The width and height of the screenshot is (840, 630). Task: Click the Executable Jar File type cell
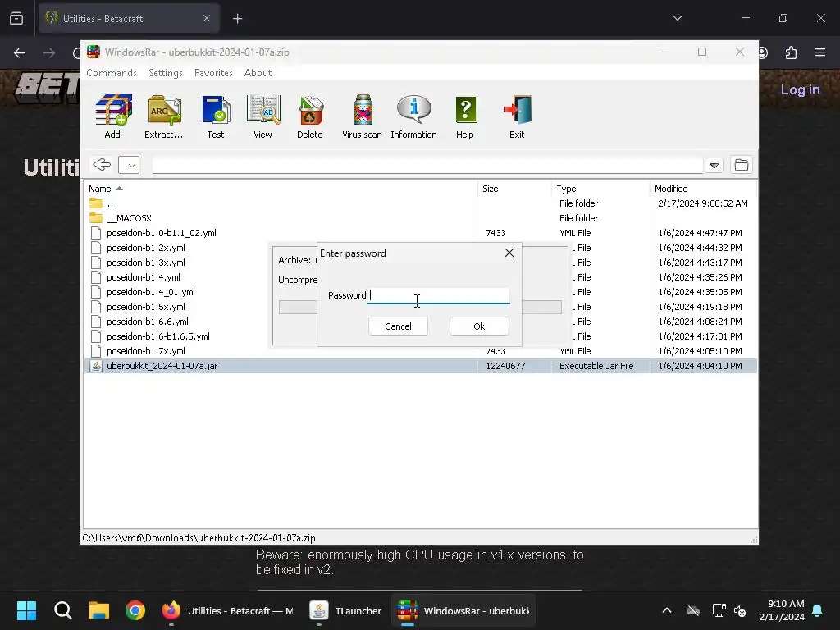pos(596,366)
